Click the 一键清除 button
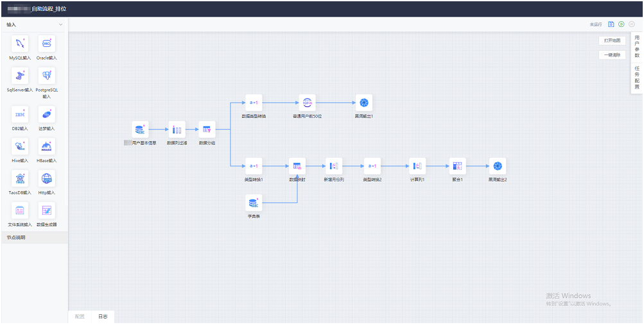 click(x=612, y=55)
